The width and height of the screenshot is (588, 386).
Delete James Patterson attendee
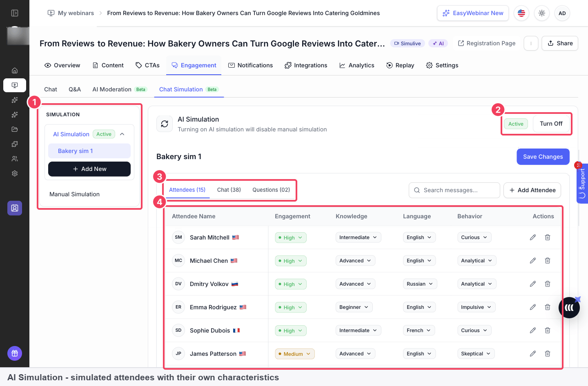click(548, 354)
